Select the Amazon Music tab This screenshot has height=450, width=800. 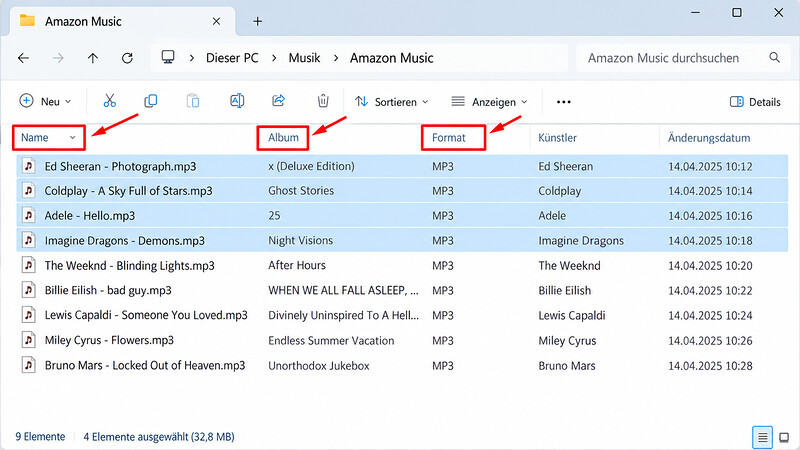point(122,21)
